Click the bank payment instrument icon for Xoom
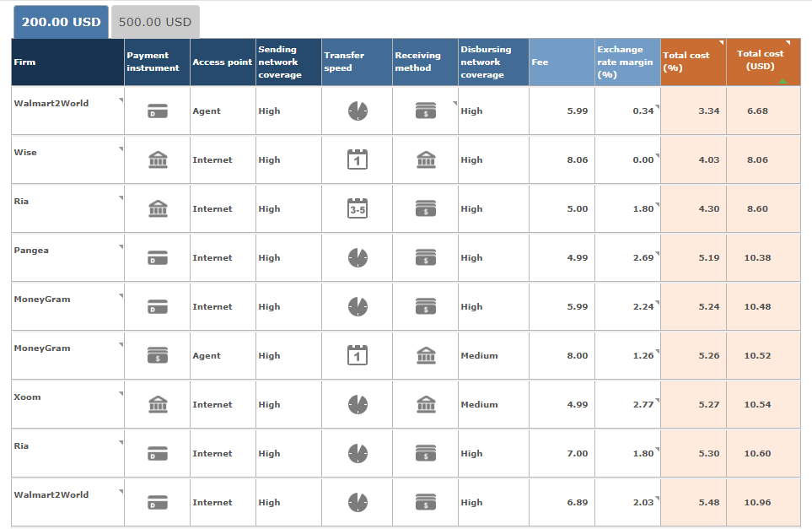812x529 pixels. (x=157, y=404)
